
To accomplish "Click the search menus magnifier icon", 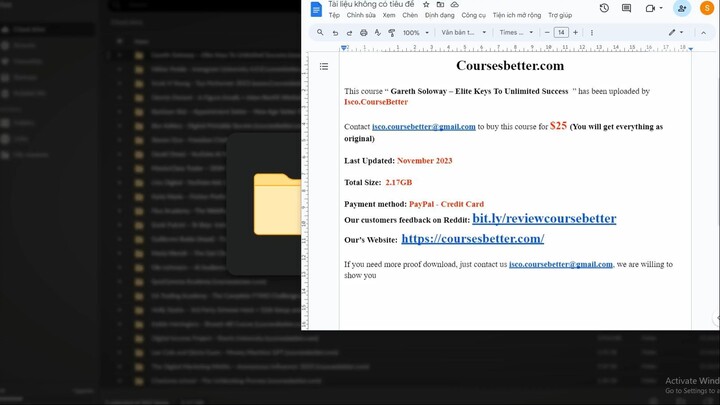I will click(320, 33).
